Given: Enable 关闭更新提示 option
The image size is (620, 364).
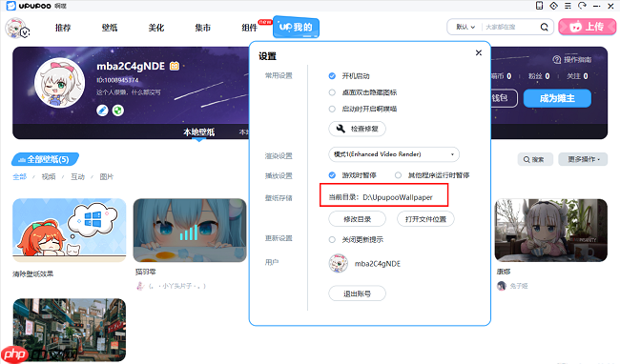Looking at the screenshot, I should [x=332, y=239].
